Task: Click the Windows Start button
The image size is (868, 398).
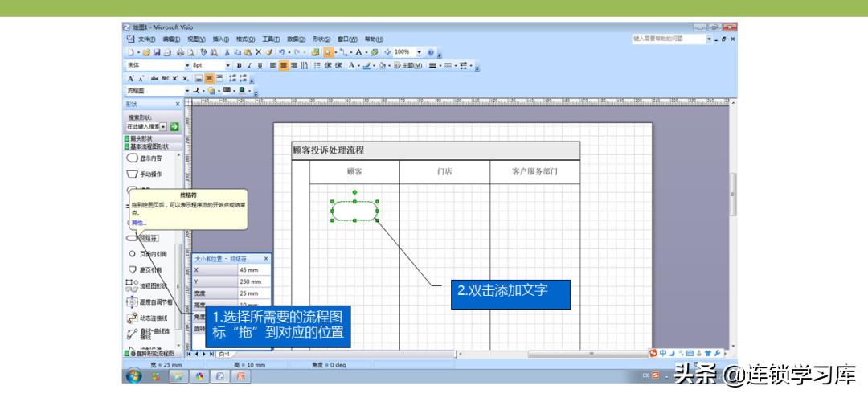Action: coord(133,376)
